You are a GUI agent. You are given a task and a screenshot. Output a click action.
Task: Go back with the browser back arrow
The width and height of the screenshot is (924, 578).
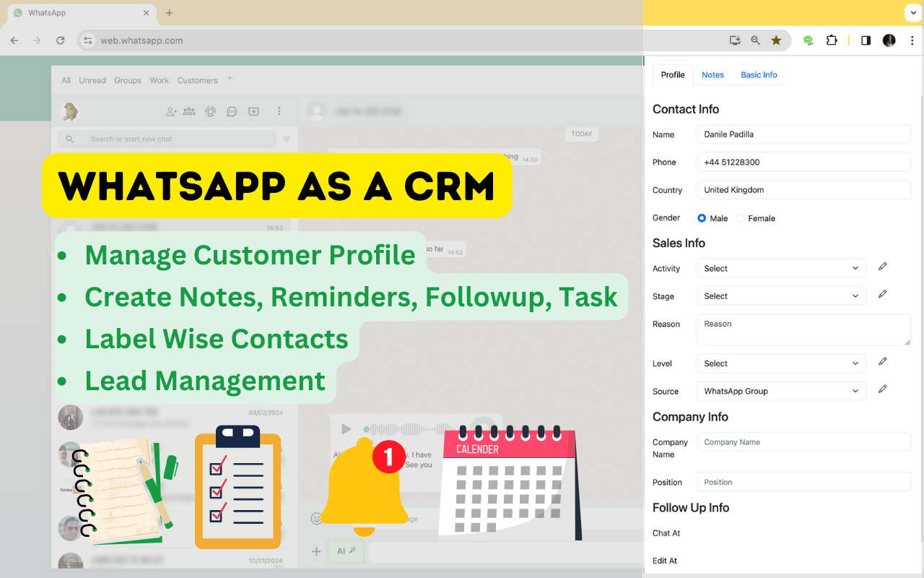pos(14,40)
